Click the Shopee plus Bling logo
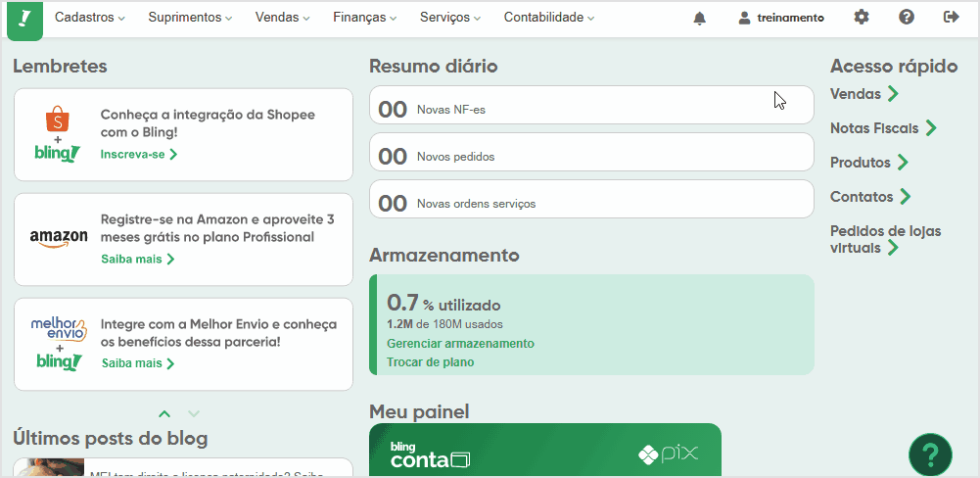Viewport: 980px width, 478px height. pos(58,134)
